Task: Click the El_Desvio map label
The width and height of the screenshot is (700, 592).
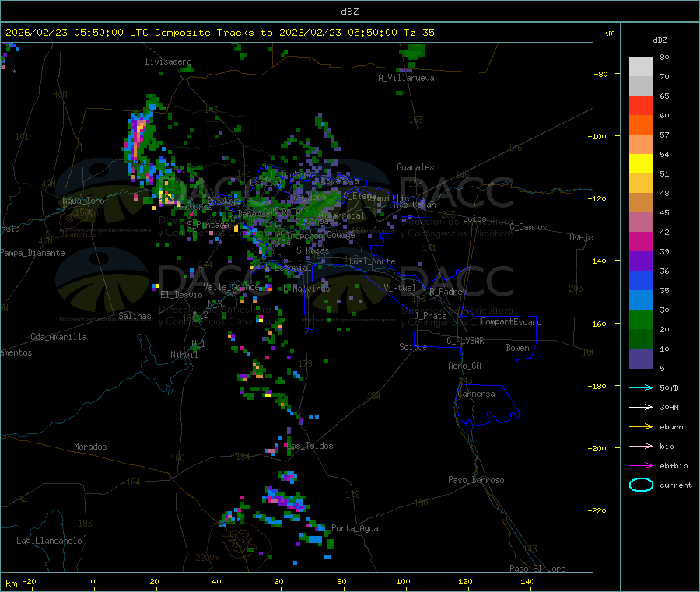Action: coord(181,295)
